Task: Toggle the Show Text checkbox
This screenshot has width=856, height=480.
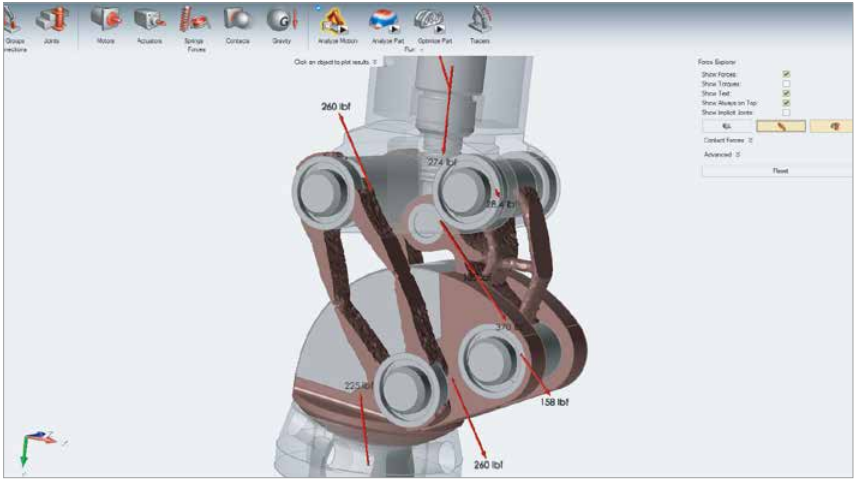Action: coord(786,93)
